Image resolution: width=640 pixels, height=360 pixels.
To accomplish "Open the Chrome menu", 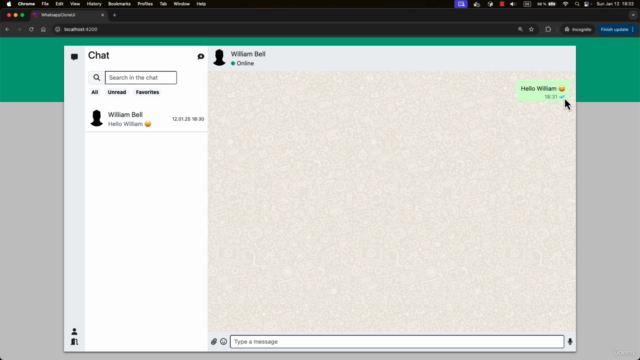I will tap(26, 4).
